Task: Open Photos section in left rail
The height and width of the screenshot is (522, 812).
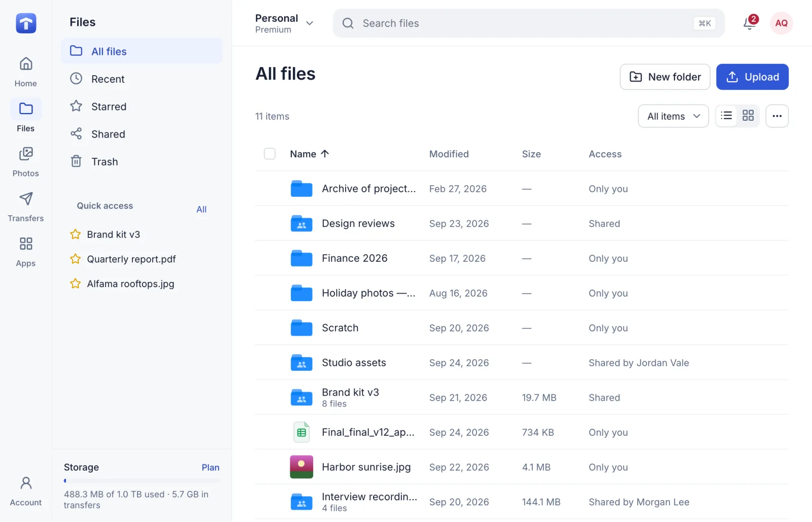Action: [x=26, y=162]
